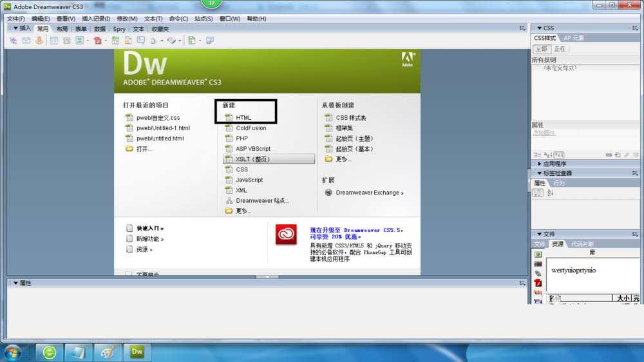Image resolution: width=644 pixels, height=362 pixels.
Task: Open the Edit menu
Action: point(40,19)
